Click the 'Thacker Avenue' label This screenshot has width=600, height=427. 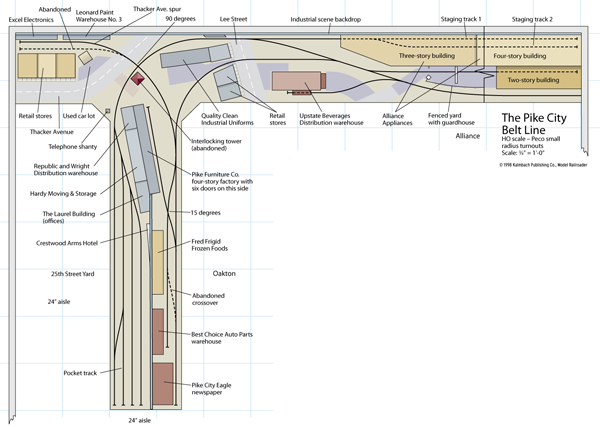[x=52, y=132]
